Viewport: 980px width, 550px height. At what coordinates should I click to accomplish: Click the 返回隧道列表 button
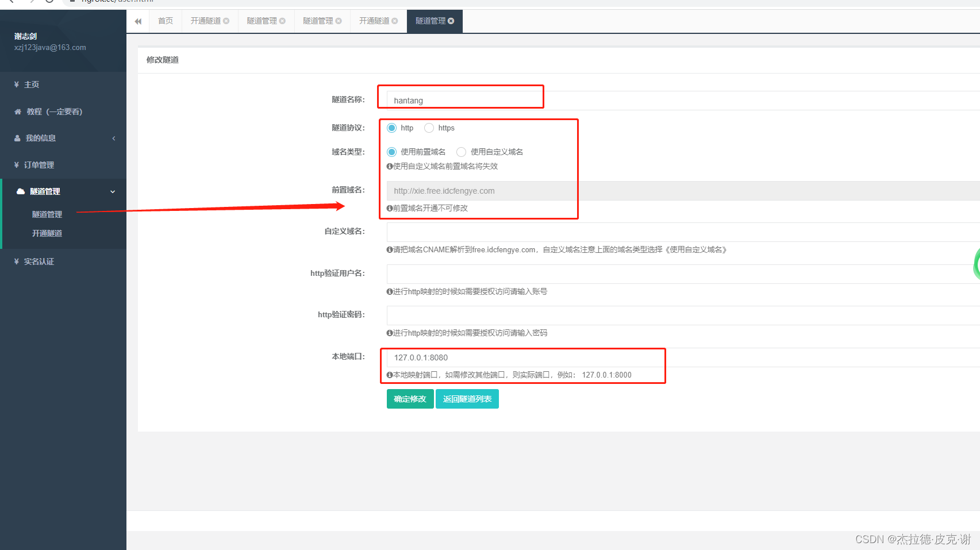467,399
